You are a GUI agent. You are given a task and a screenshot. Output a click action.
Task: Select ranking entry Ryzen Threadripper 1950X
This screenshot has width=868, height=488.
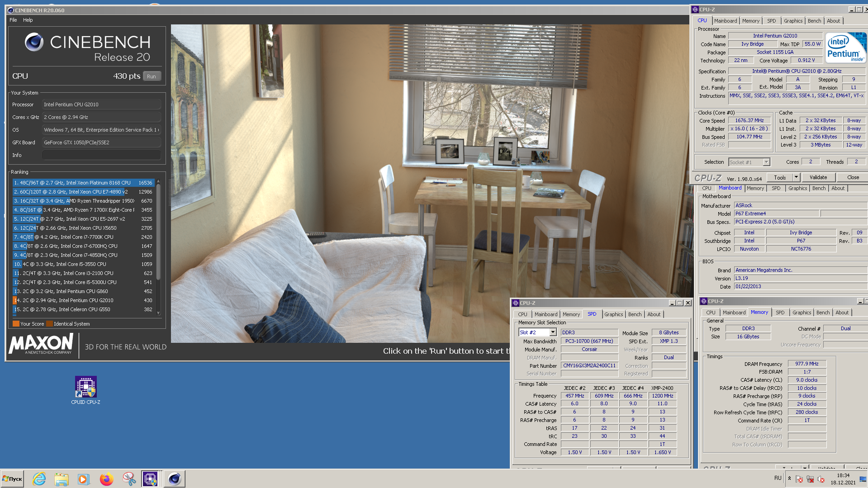pos(84,201)
